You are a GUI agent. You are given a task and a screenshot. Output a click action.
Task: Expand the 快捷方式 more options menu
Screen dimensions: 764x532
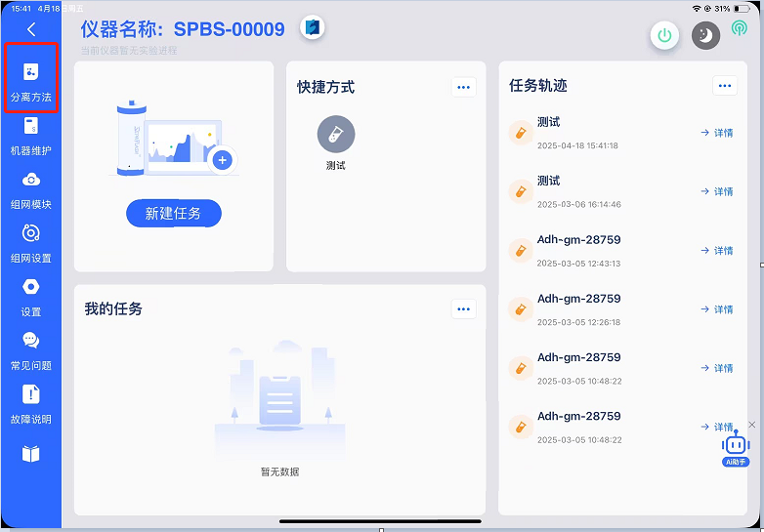pos(463,87)
